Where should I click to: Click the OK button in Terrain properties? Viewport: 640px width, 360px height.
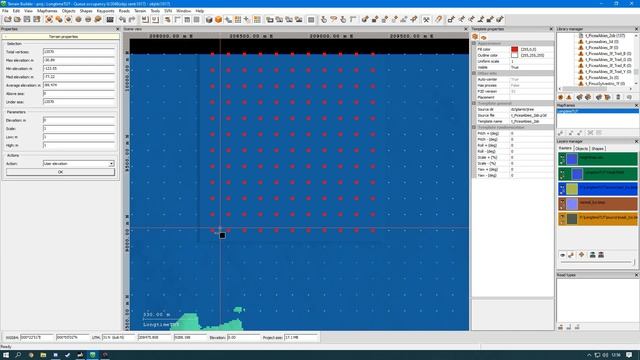click(x=60, y=172)
